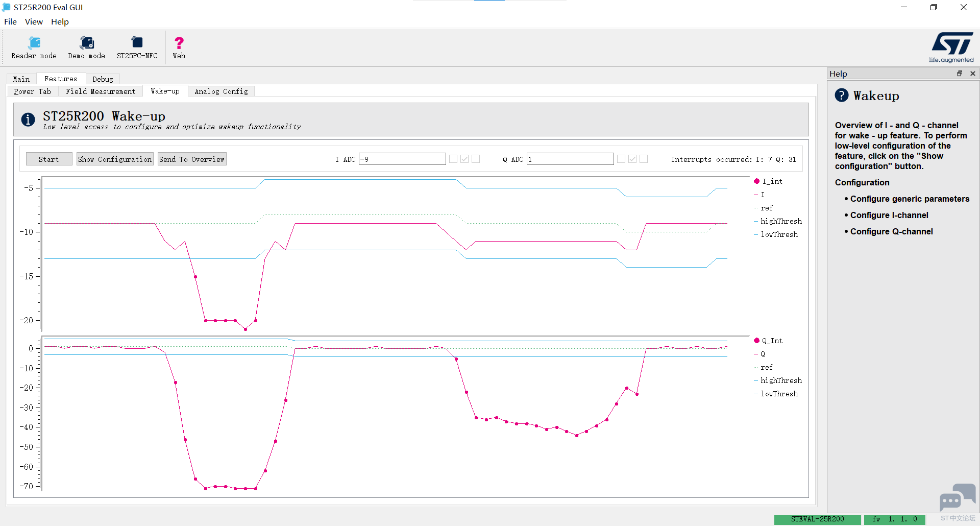Image resolution: width=980 pixels, height=526 pixels.
Task: Toggle checked middle checkbox after Q ADC
Action: [632, 159]
